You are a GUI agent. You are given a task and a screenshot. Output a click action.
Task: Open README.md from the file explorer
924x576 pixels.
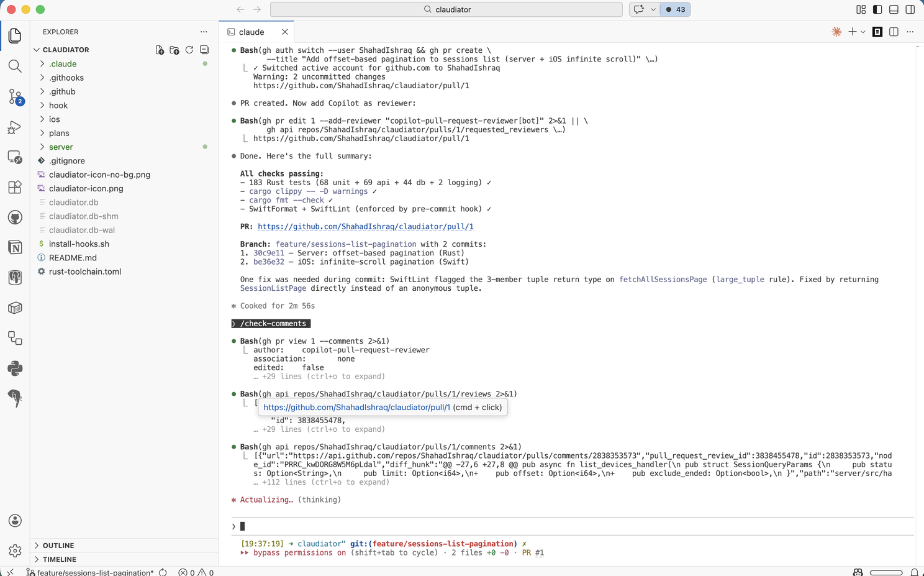[73, 258]
